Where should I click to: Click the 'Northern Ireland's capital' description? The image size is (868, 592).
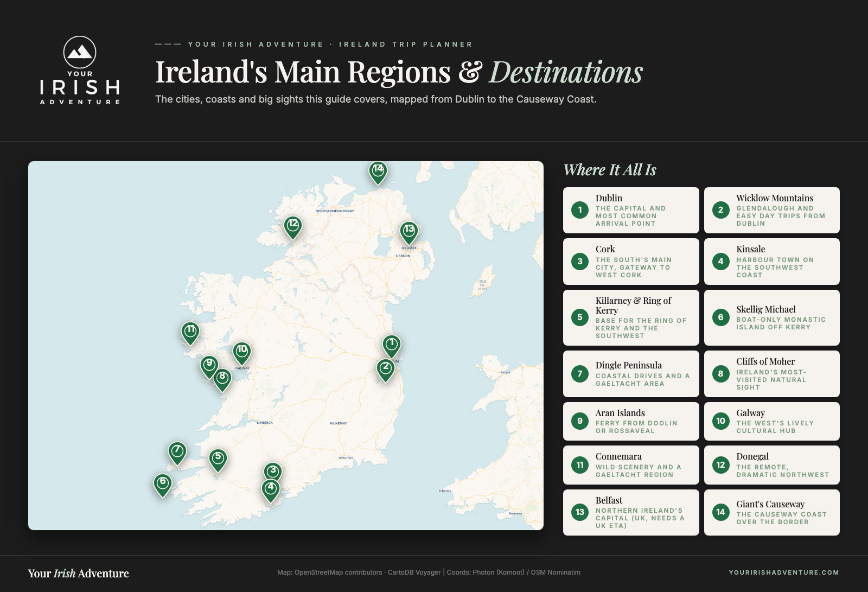[x=640, y=518]
